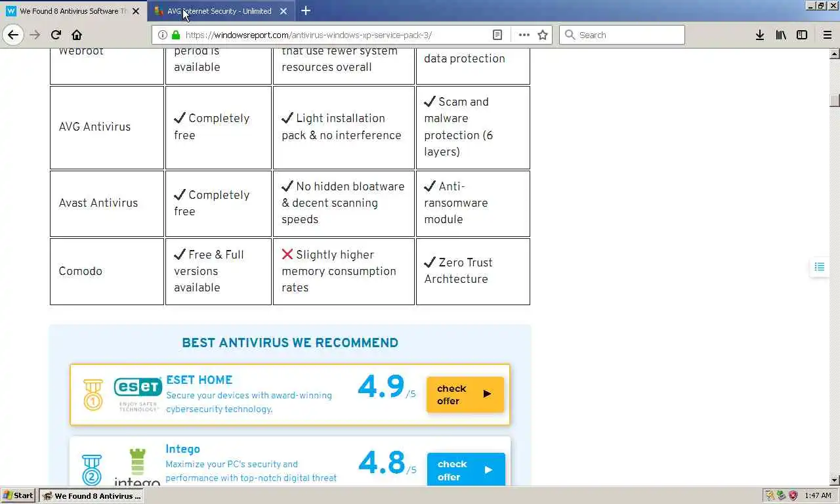Click the scrollbar down arrow
Image resolution: width=840 pixels, height=504 pixels.
point(834,480)
